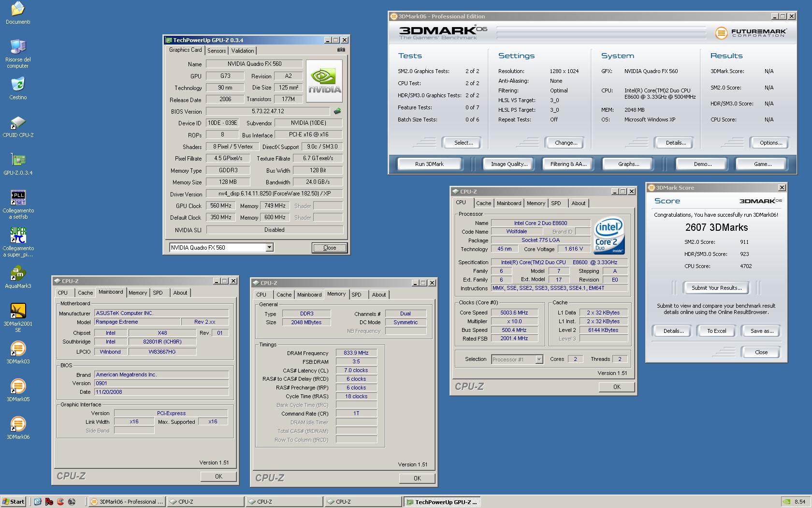Launch the 3DMark05 desktop icon
The width and height of the screenshot is (812, 508).
coord(18,391)
